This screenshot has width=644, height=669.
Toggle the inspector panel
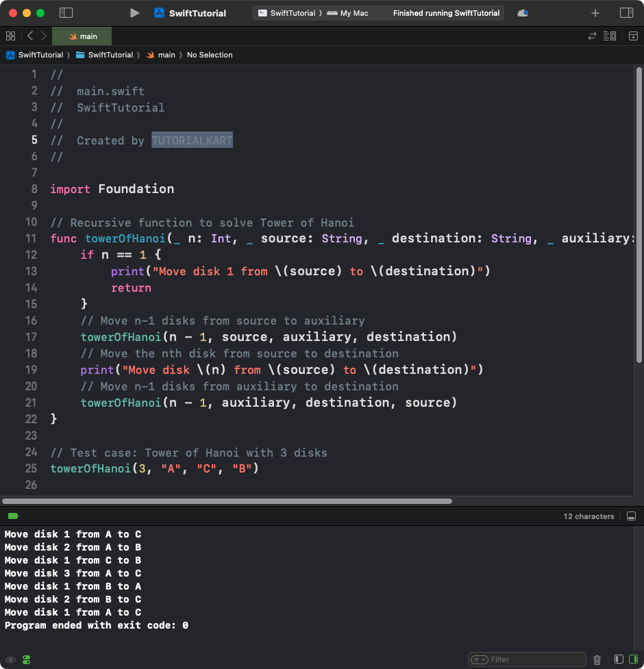[626, 13]
